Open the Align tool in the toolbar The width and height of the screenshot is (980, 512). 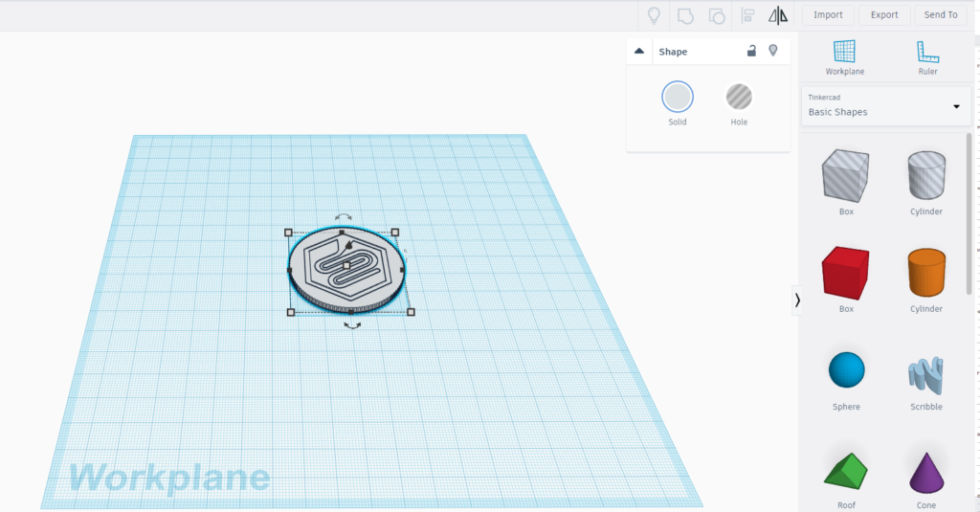pos(747,15)
